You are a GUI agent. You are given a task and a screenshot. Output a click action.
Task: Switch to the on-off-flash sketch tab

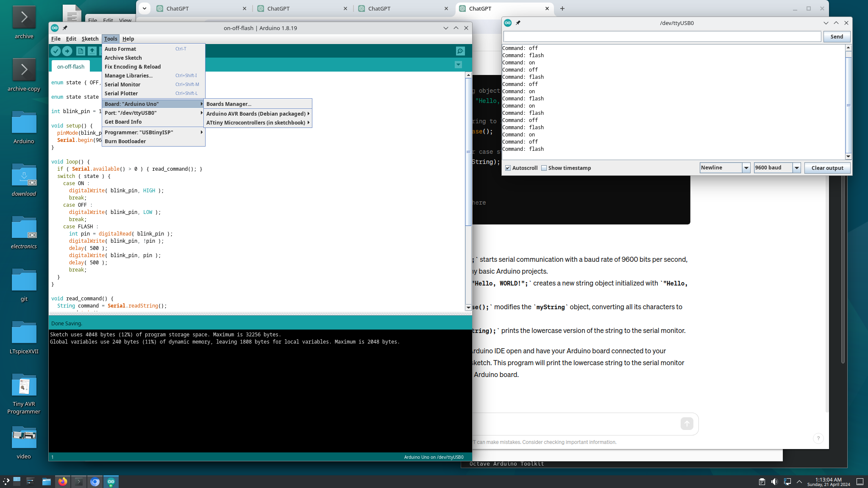point(71,67)
